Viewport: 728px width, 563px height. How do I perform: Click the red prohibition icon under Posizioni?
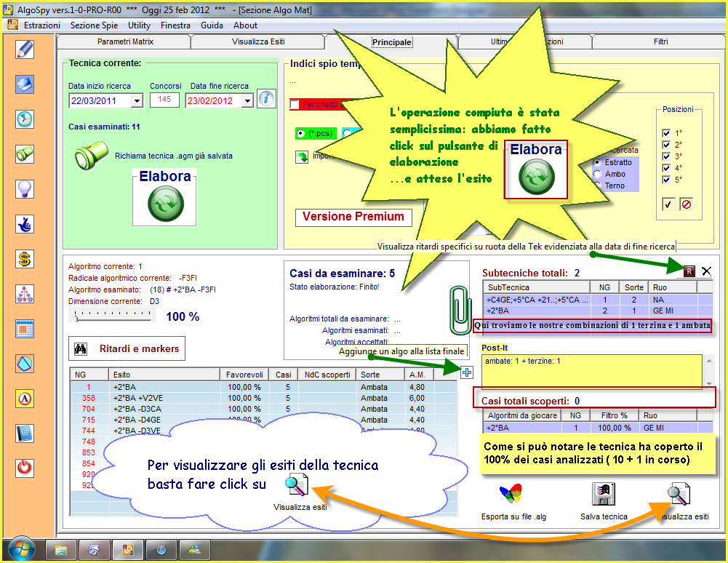point(687,204)
